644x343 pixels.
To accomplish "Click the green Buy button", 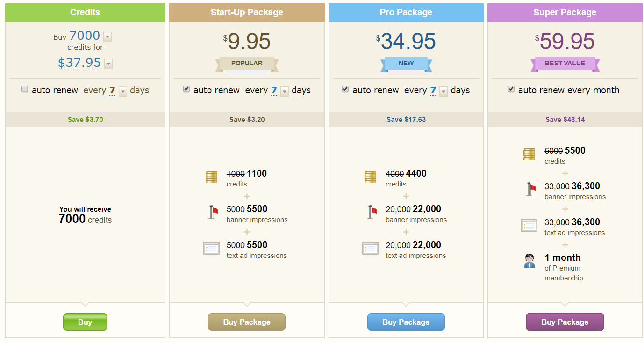I will pos(85,322).
